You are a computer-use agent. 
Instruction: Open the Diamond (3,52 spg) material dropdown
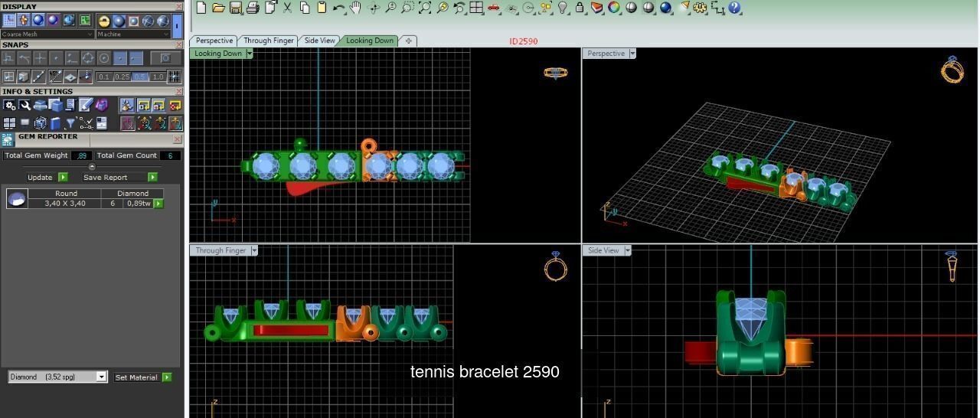pos(57,377)
